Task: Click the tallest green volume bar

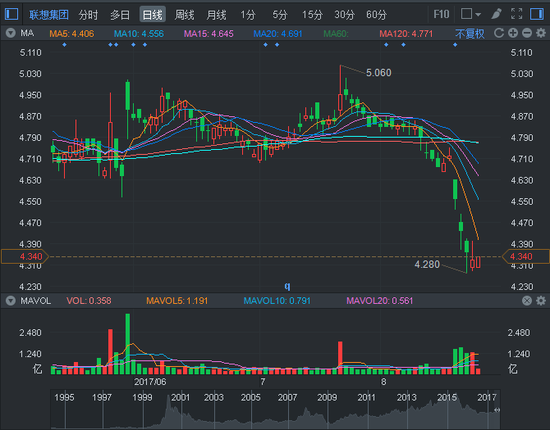Action: click(x=128, y=344)
